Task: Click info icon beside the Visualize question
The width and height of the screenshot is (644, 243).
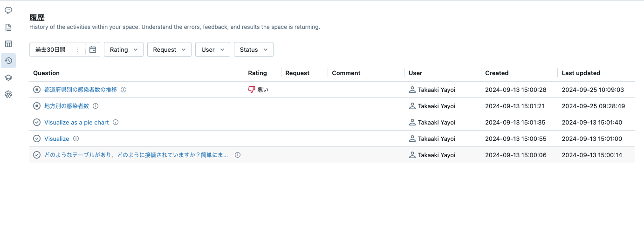Action: pyautogui.click(x=76, y=139)
